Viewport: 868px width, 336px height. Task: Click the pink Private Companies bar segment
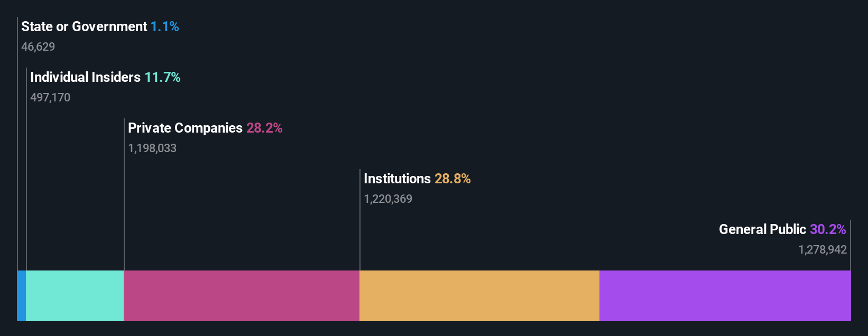[x=242, y=296]
